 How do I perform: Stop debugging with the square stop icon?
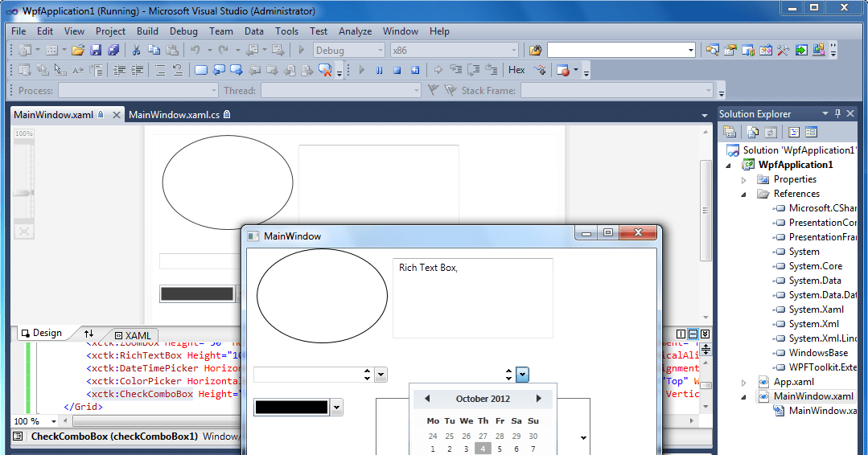397,70
